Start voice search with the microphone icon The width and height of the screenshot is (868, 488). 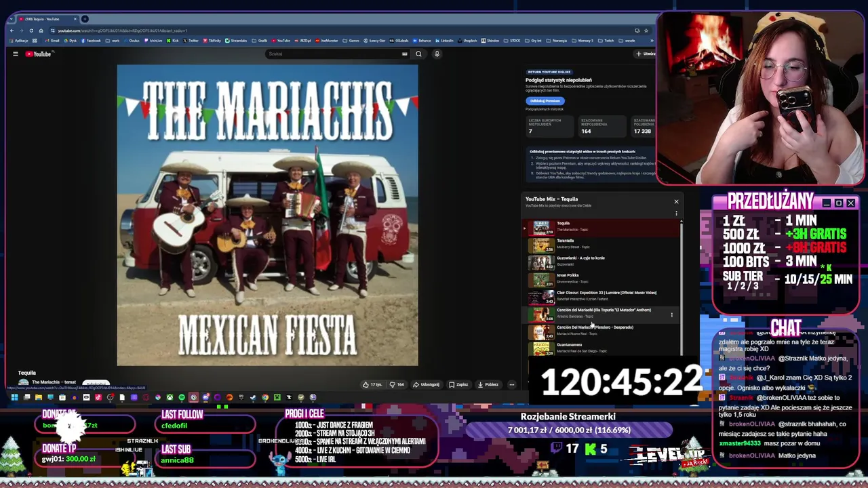[437, 54]
